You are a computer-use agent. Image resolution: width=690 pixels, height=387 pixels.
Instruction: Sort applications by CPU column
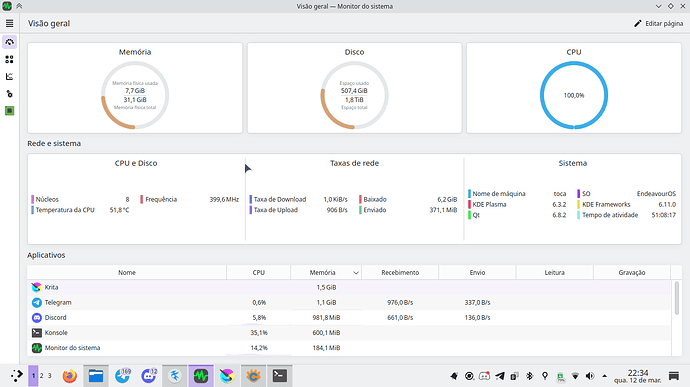[x=259, y=273]
